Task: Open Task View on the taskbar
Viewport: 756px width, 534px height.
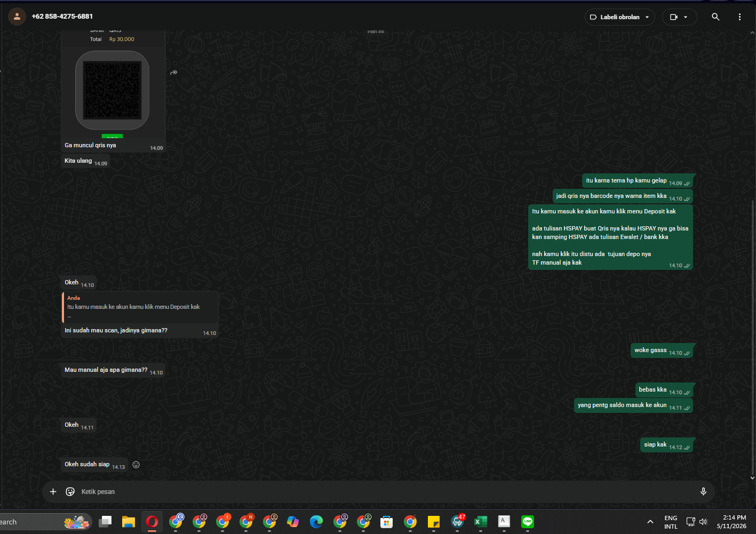Action: click(x=105, y=522)
